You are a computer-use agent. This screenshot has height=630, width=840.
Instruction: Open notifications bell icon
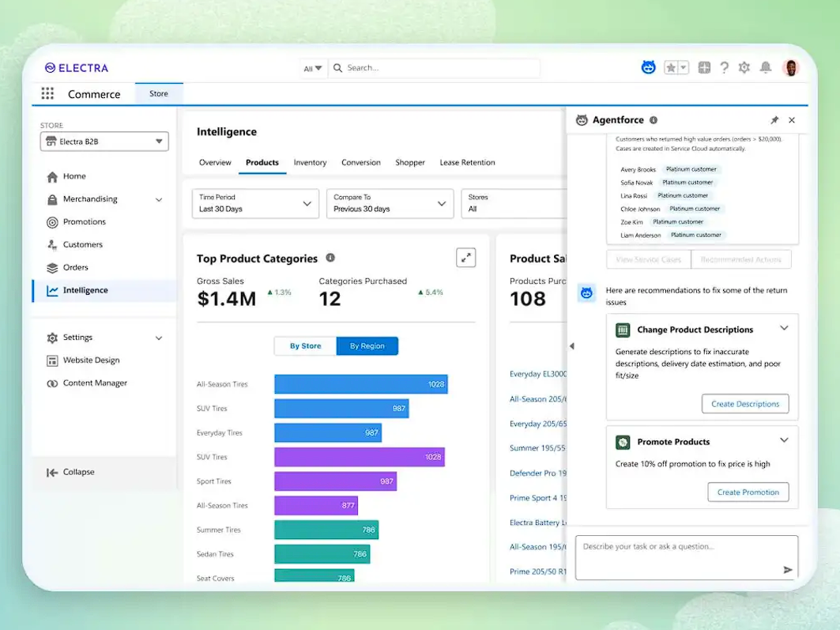coord(766,67)
